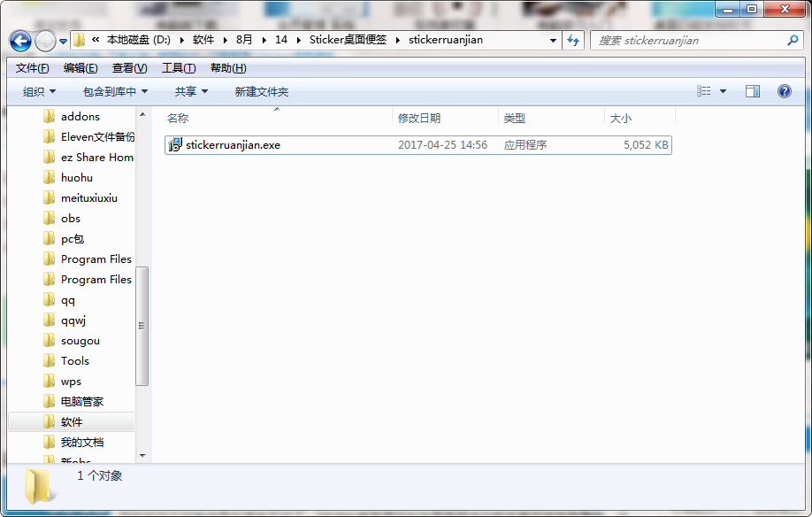
Task: Select the 软件 folder in the sidebar
Action: point(73,421)
